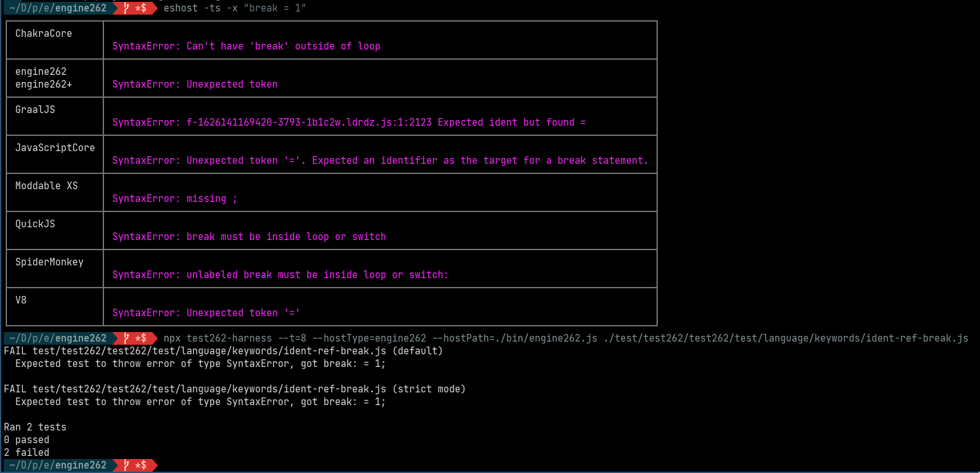Image resolution: width=980 pixels, height=473 pixels.
Task: Click 'Expected test to throw' message under default
Action: (x=200, y=364)
